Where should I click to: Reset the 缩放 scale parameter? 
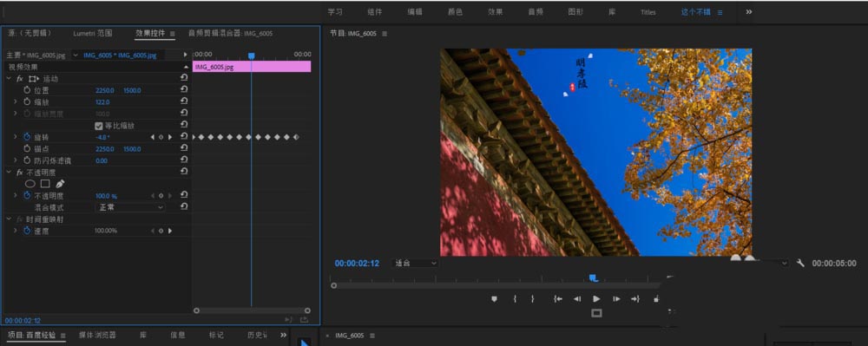[x=184, y=101]
